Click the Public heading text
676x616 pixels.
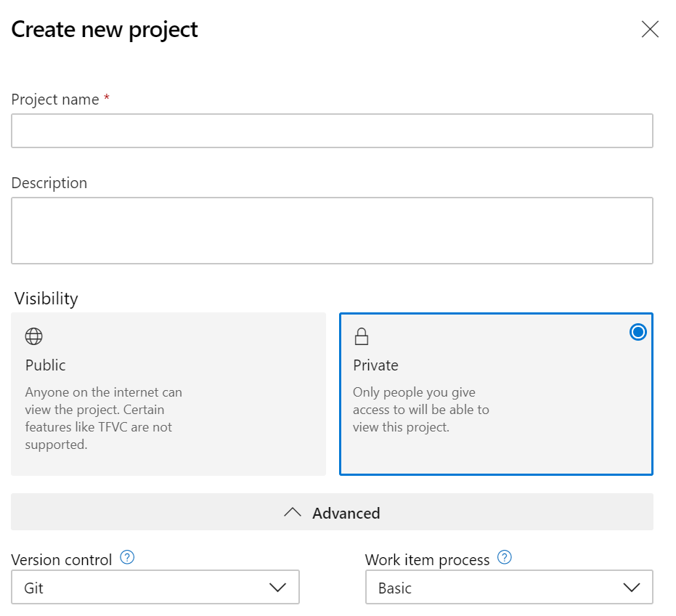(x=46, y=365)
